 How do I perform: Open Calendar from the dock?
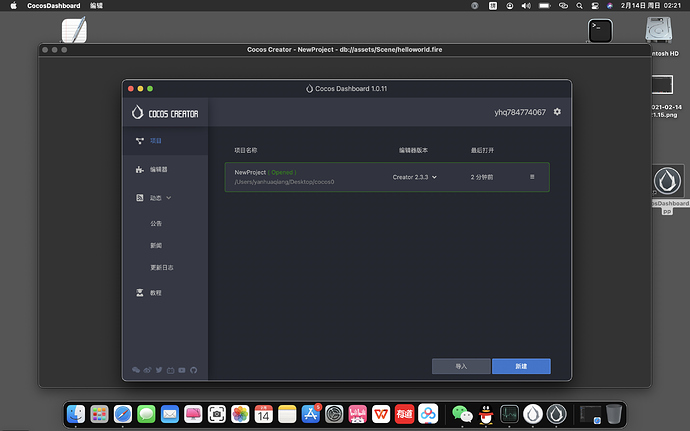[x=264, y=414]
